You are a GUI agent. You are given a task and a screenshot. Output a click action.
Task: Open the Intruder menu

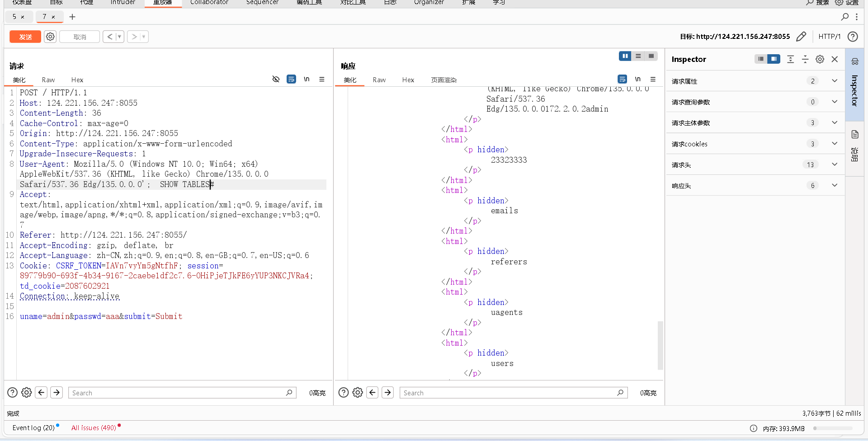point(123,3)
